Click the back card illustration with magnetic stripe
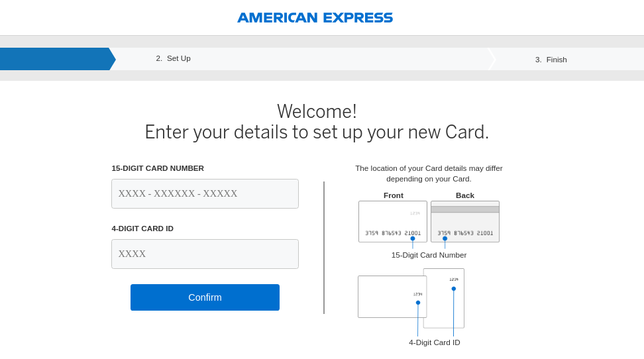 (464, 221)
